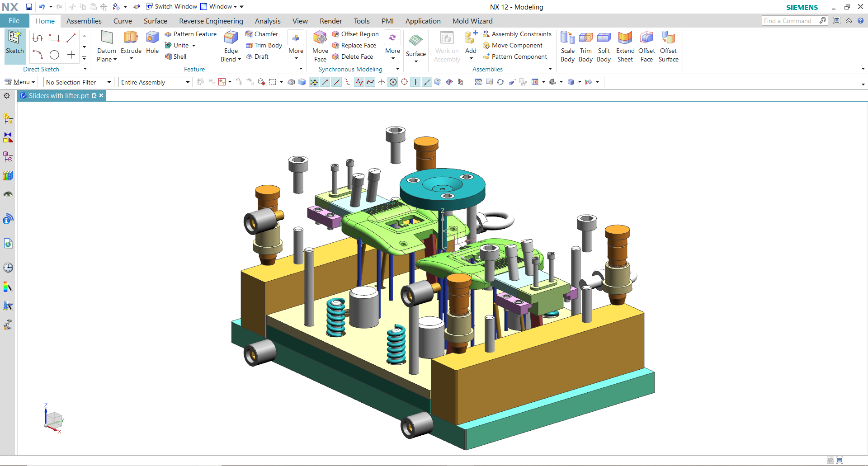The width and height of the screenshot is (868, 466).
Task: Open the History clock panel in the sidebar
Action: [x=8, y=267]
